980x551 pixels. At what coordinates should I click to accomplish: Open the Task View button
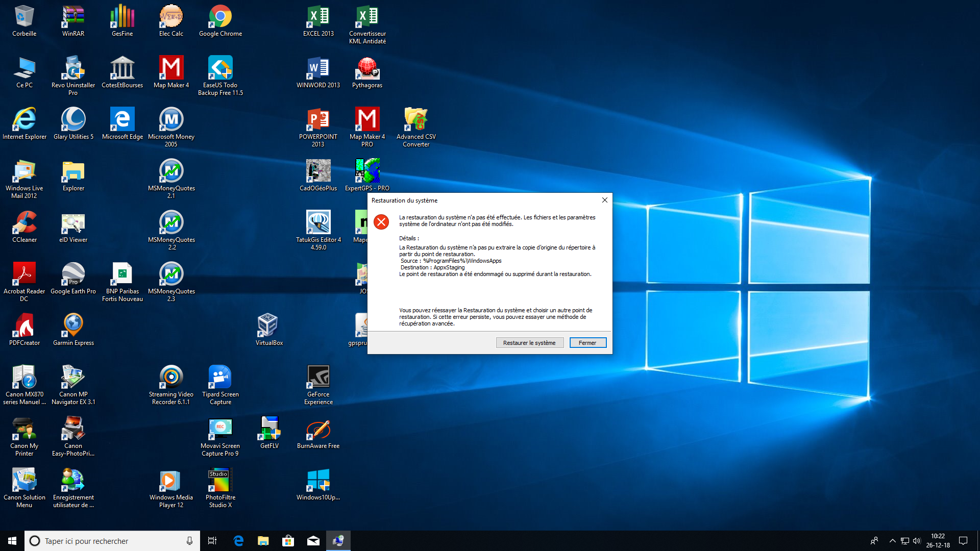pos(212,541)
